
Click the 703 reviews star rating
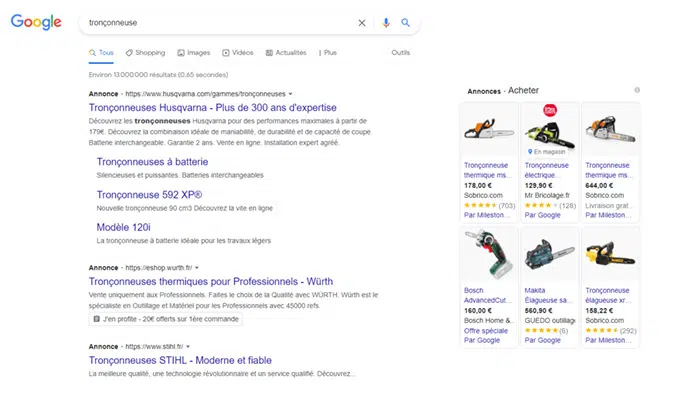pos(490,205)
